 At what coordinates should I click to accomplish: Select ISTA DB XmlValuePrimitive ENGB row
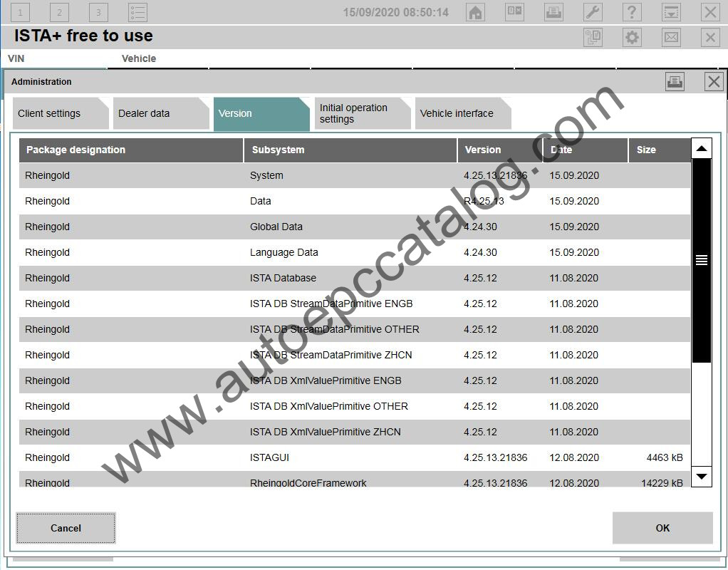[x=355, y=380]
